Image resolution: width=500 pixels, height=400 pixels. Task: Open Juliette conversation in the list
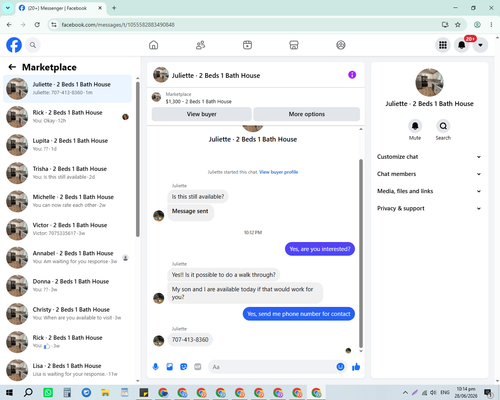pos(67,89)
